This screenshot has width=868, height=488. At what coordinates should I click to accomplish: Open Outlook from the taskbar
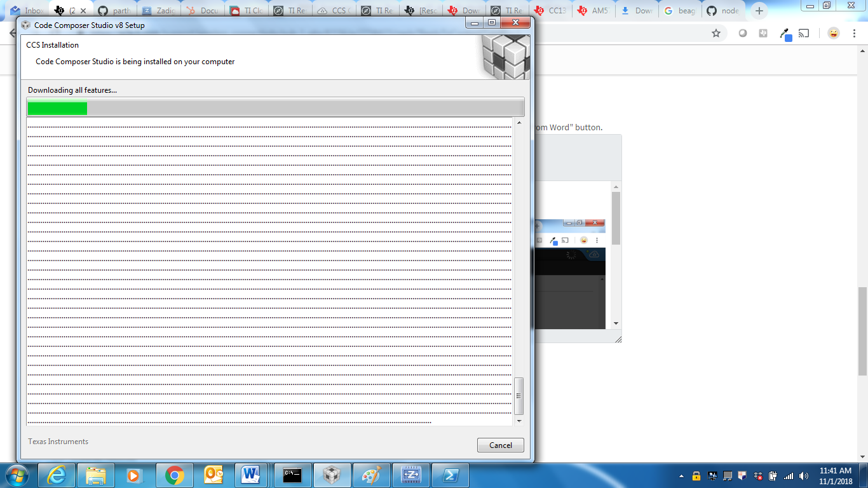[214, 475]
